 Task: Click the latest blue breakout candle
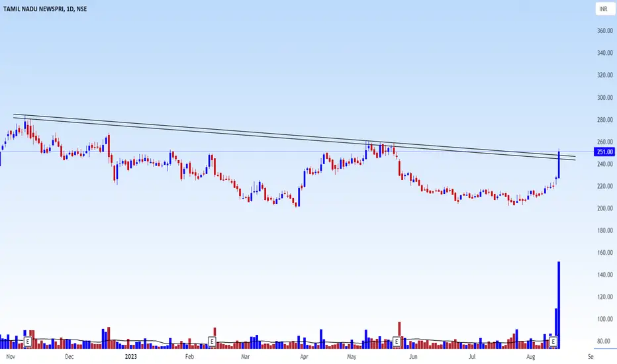click(559, 165)
